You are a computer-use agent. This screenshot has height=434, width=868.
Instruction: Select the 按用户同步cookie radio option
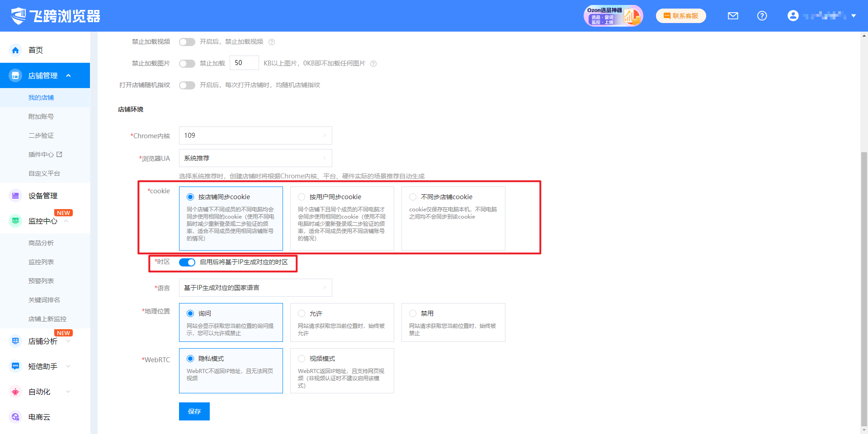[x=302, y=197]
